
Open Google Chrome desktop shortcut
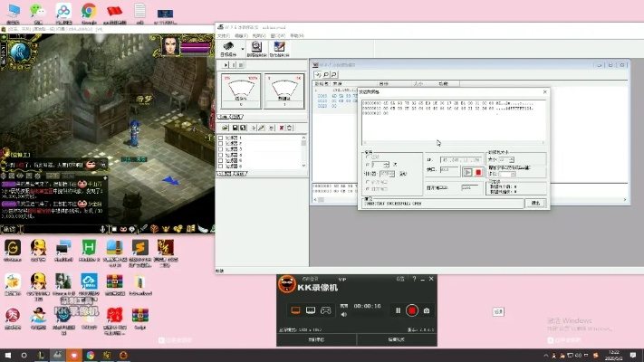click(x=88, y=11)
